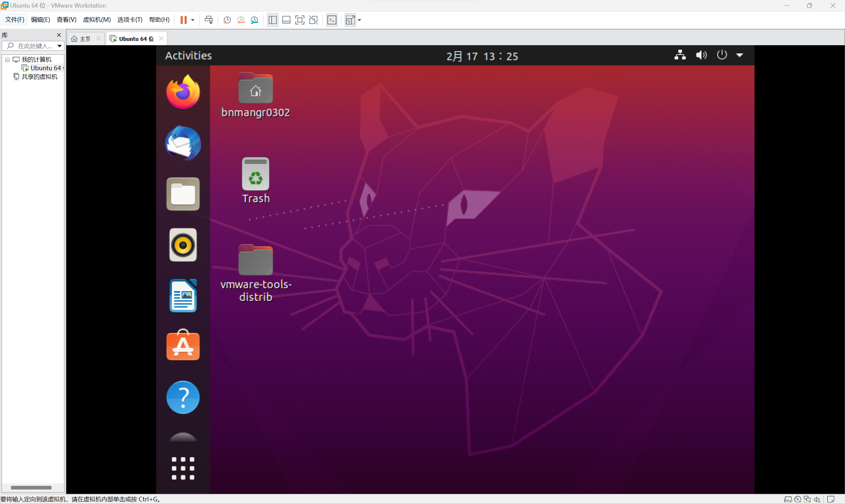
Task: Click the Activities button in Ubuntu
Action: click(x=188, y=55)
